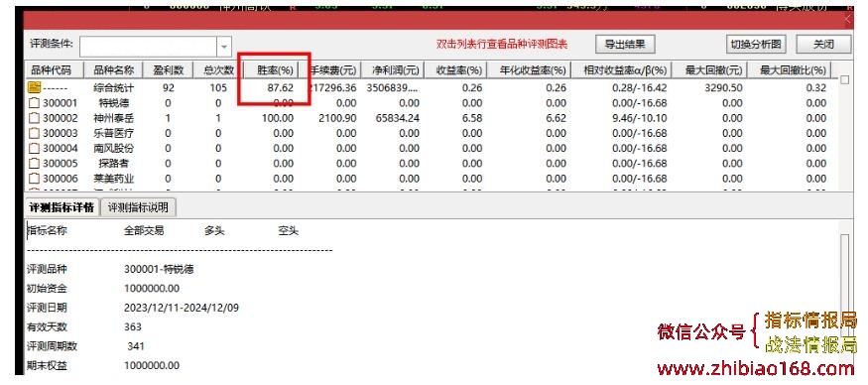Select the 探路者 row name

[113, 164]
